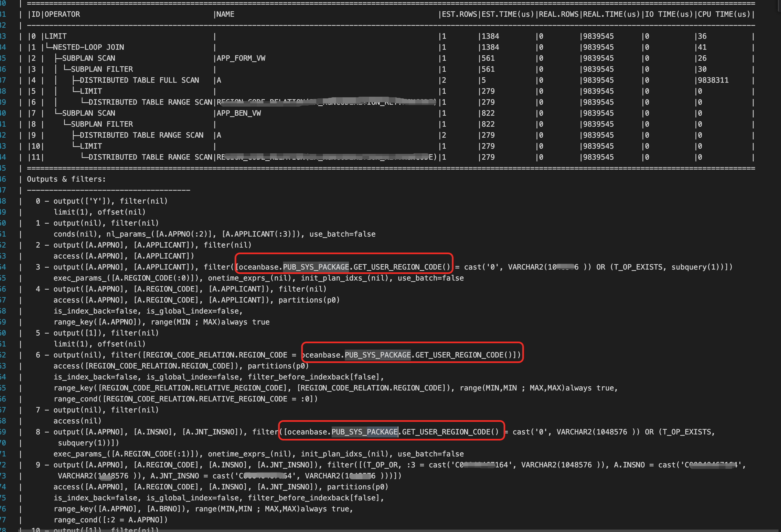Click highlighted PUB_SYS_PACKAGE in operator 8 filter
781x532 pixels.
[x=365, y=432]
